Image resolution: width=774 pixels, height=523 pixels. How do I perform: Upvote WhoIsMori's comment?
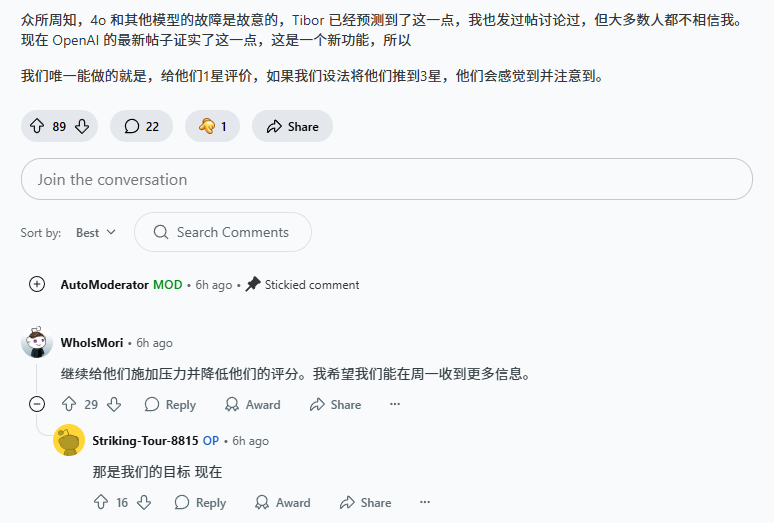[69, 404]
